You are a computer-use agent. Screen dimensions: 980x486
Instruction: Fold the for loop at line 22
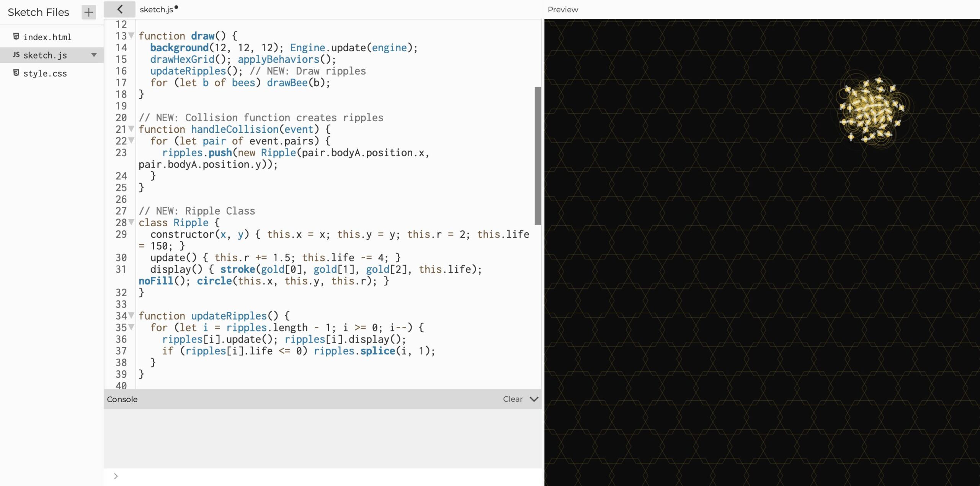(131, 141)
